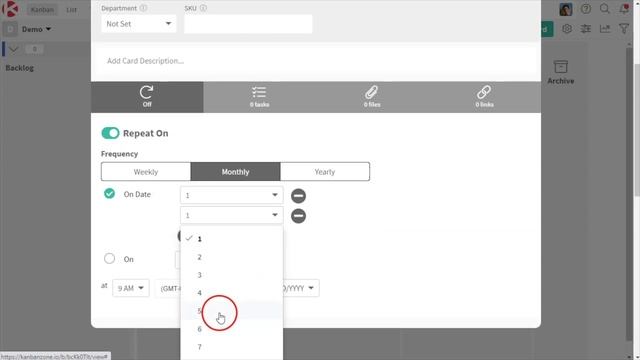Switch to Kanban view
The width and height of the screenshot is (640, 360).
click(x=42, y=9)
